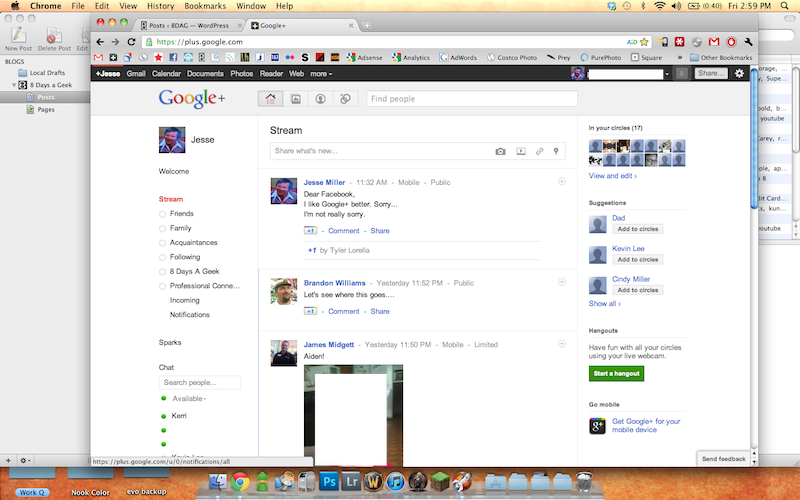Open the Other Bookmarks folder
The width and height of the screenshot is (800, 500).
721,57
